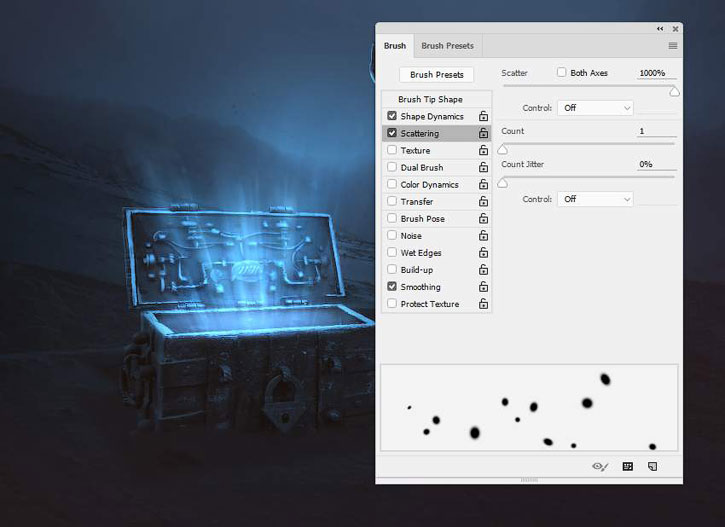This screenshot has width=725, height=527.
Task: Click the Scatter slider handle
Action: pyautogui.click(x=674, y=92)
